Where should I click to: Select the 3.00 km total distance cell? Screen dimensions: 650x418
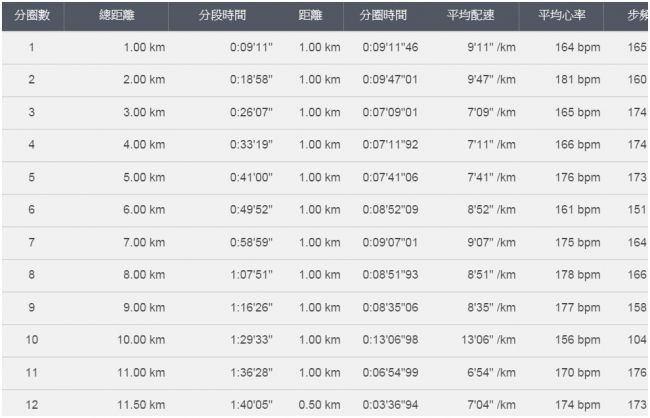click(143, 112)
